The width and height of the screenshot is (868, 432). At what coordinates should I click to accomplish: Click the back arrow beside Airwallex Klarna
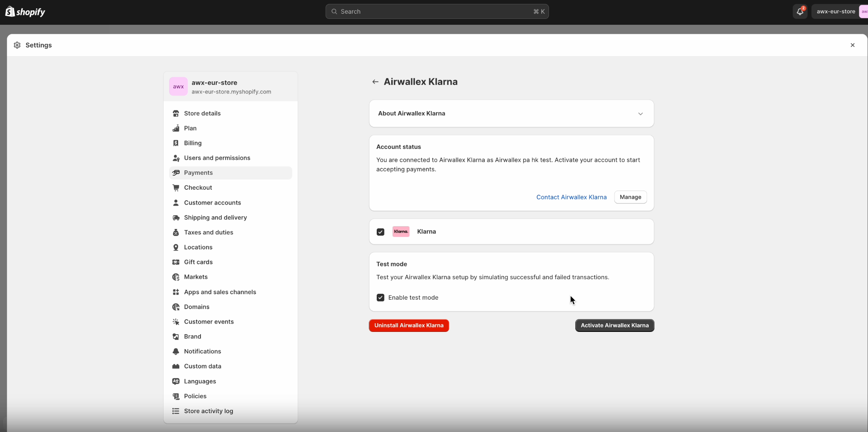click(375, 82)
